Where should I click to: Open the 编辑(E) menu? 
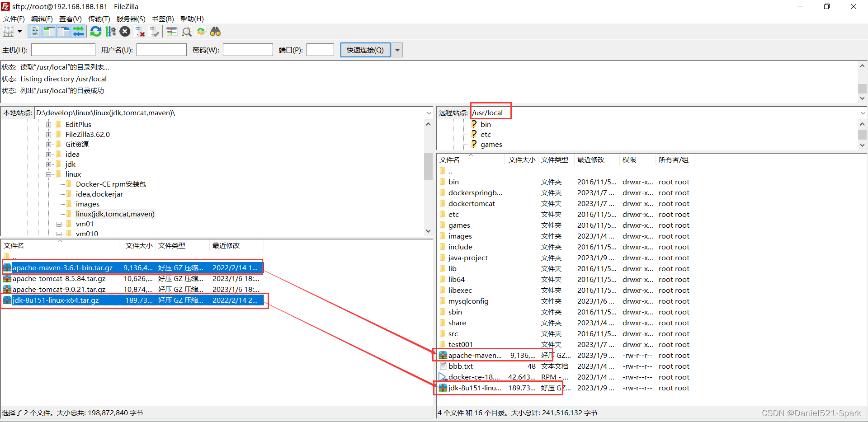(42, 19)
